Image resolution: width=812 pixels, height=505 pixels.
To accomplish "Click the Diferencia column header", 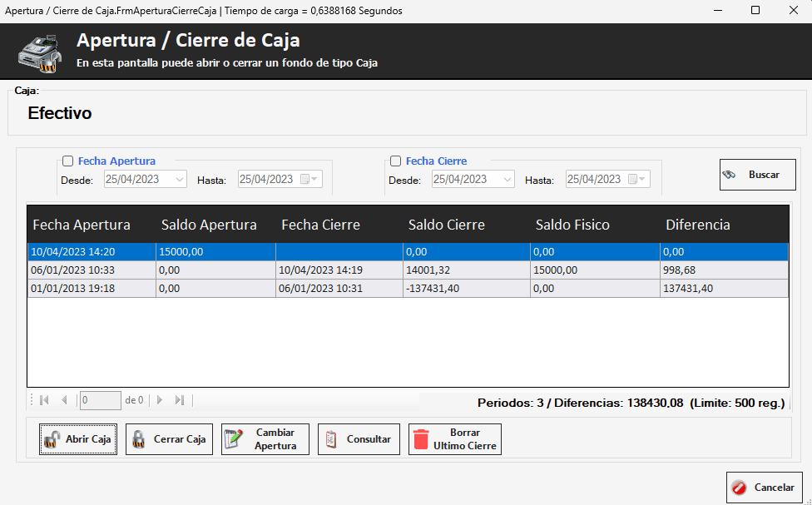I will tap(697, 225).
